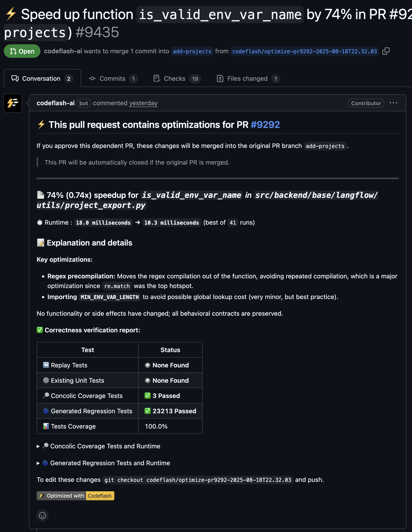Click the lightning icon before 'This pull request contains'

point(41,125)
